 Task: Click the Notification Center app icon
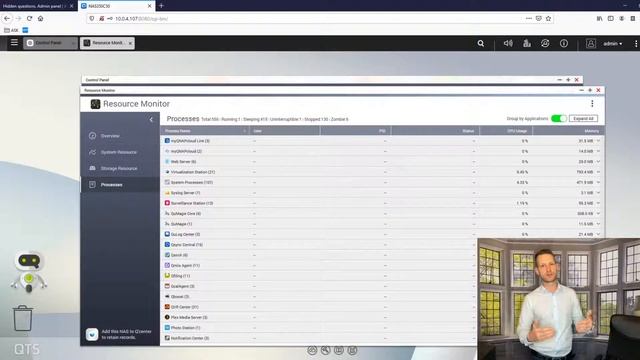pos(167,338)
